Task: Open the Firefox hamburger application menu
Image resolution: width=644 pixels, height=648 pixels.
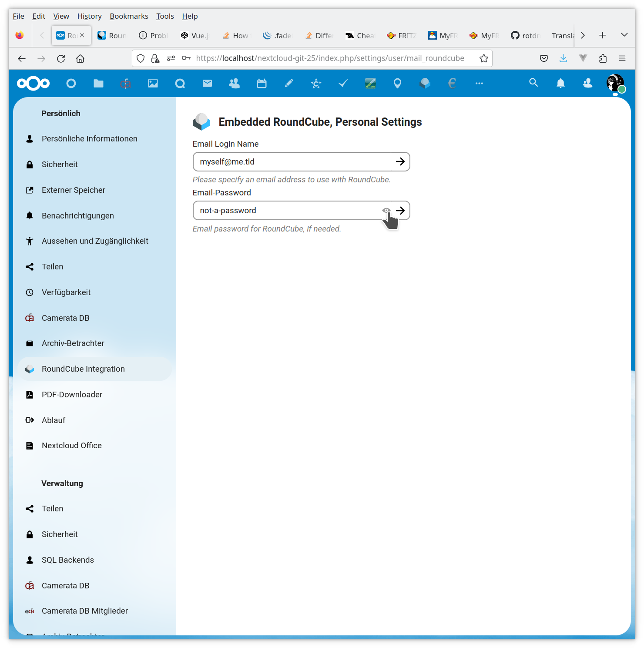Action: pos(622,58)
